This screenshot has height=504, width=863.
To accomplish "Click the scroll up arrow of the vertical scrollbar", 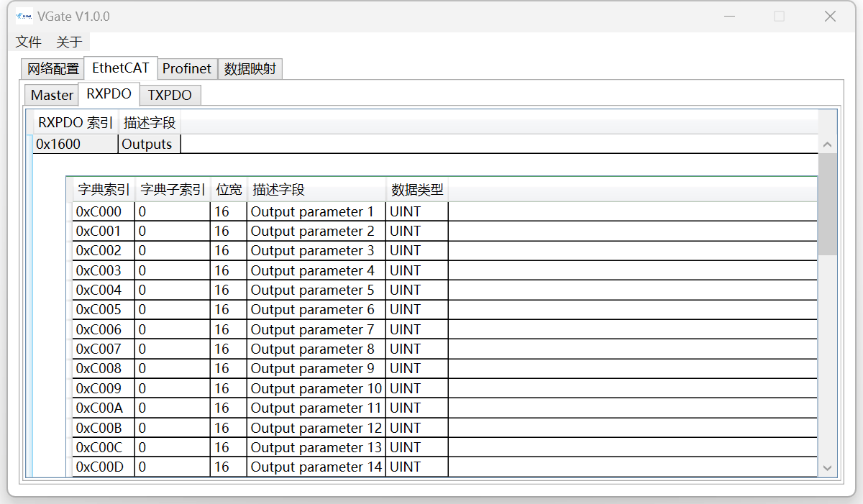I will click(x=827, y=145).
